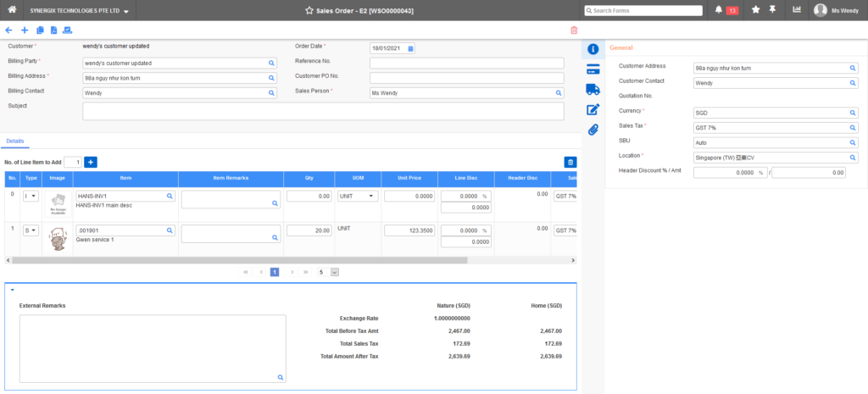Go to the home page icon
The height and width of the screenshot is (394, 868).
click(x=12, y=10)
